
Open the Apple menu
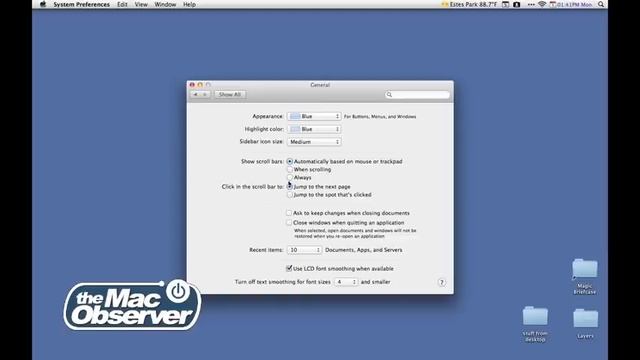(x=43, y=4)
